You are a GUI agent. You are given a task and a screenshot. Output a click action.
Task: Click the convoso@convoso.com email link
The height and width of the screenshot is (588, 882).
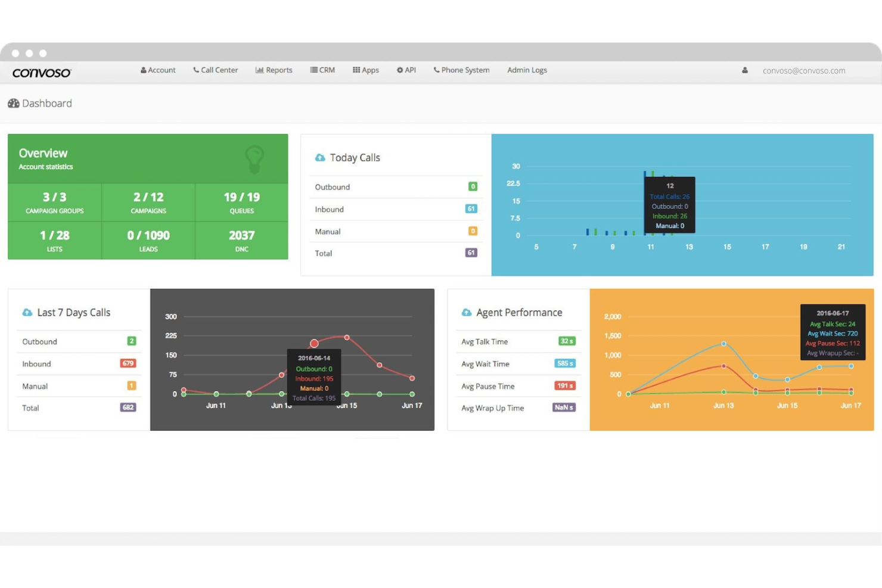click(x=803, y=70)
